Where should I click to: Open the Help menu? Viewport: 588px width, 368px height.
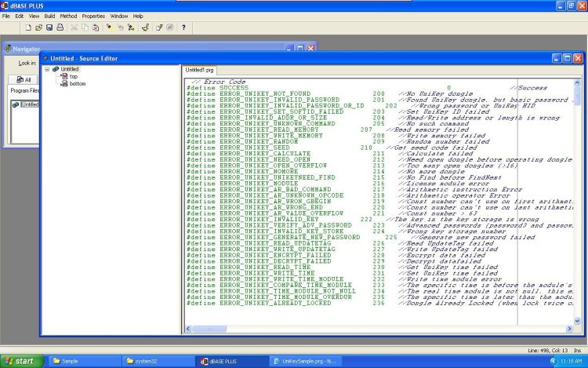[138, 16]
